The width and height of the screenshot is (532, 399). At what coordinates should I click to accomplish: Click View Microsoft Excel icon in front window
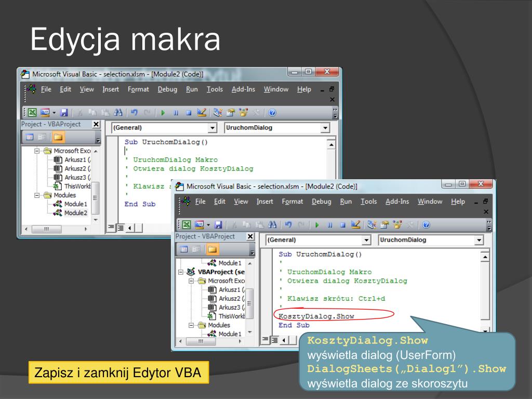pyautogui.click(x=187, y=224)
